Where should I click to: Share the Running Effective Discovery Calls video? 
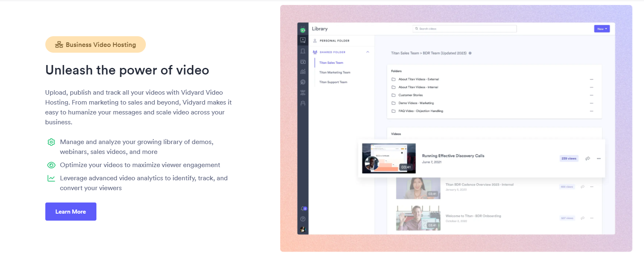tap(588, 158)
